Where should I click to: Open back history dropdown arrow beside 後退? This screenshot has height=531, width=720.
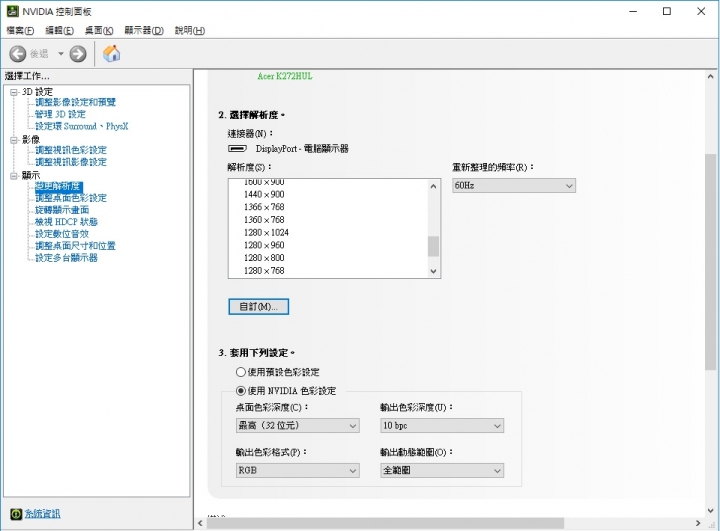tap(61, 54)
